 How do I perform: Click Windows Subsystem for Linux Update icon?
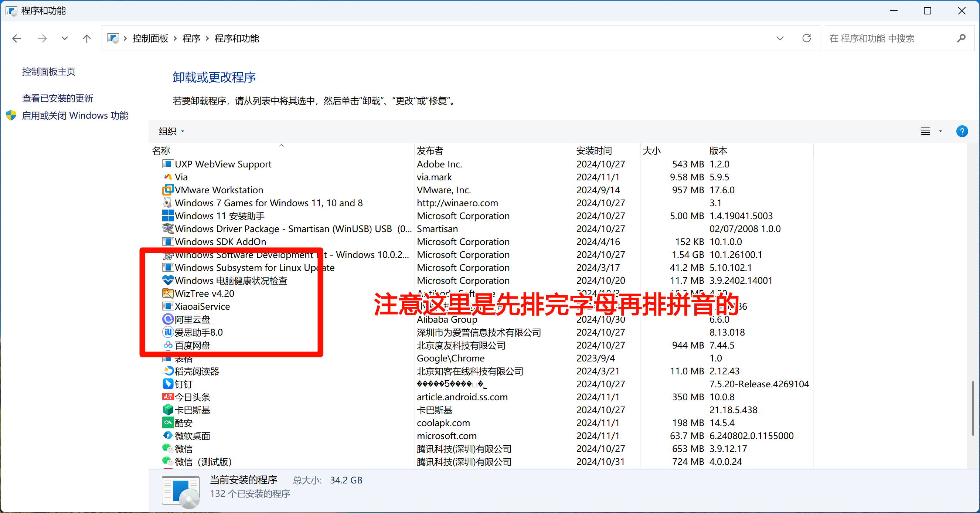(168, 268)
